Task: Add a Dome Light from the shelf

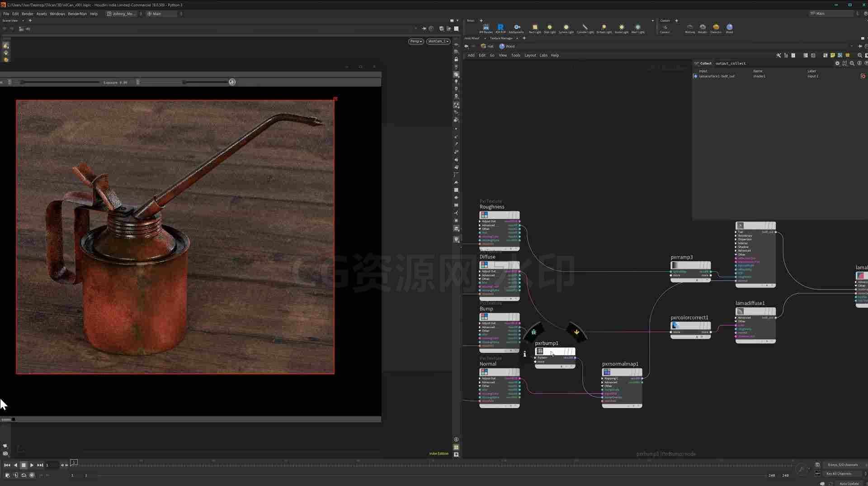Action: (622, 29)
